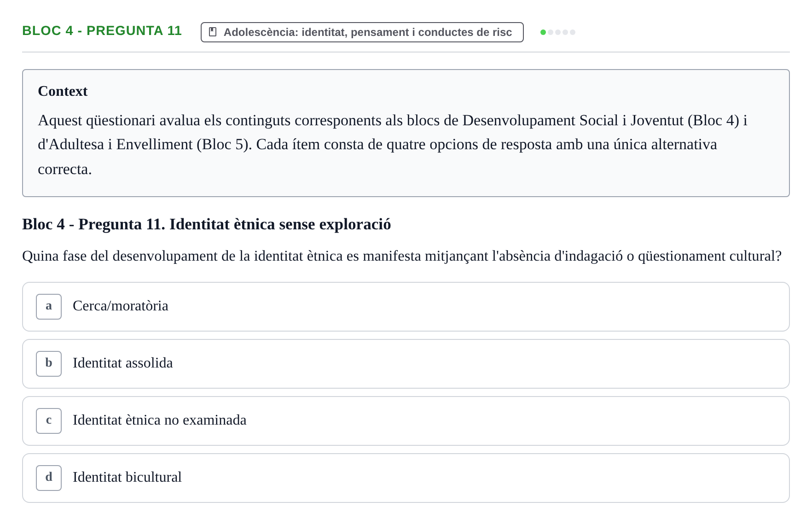This screenshot has height=525, width=812.
Task: Select option a Cerca/moratòria
Action: coord(406,307)
